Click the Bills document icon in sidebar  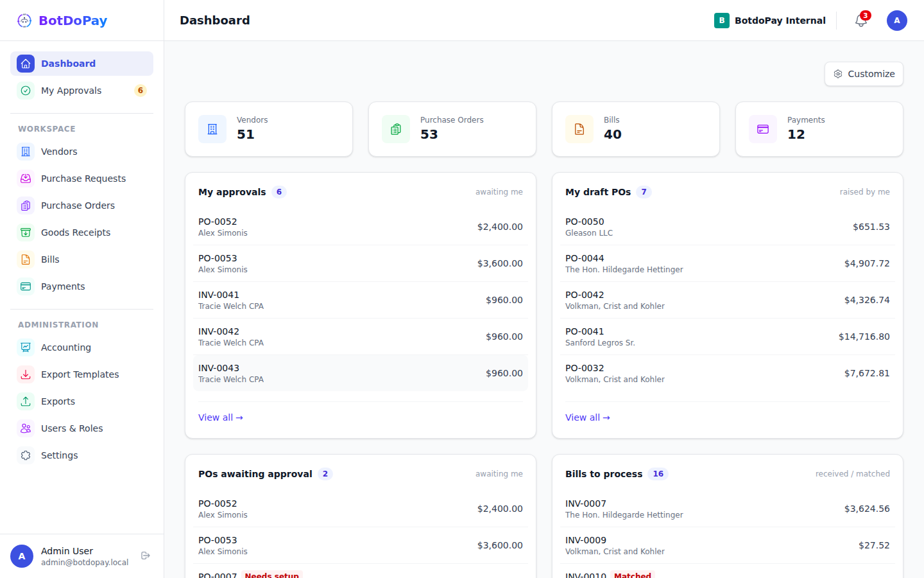(x=26, y=259)
